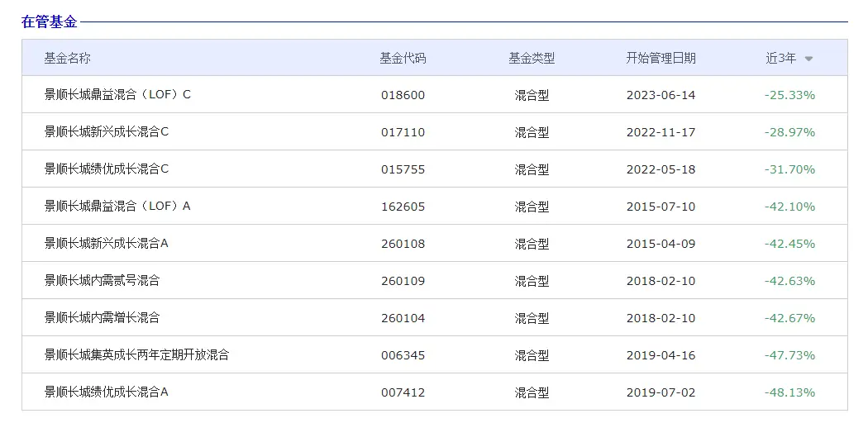Click start date 2022-05-18

pos(661,169)
